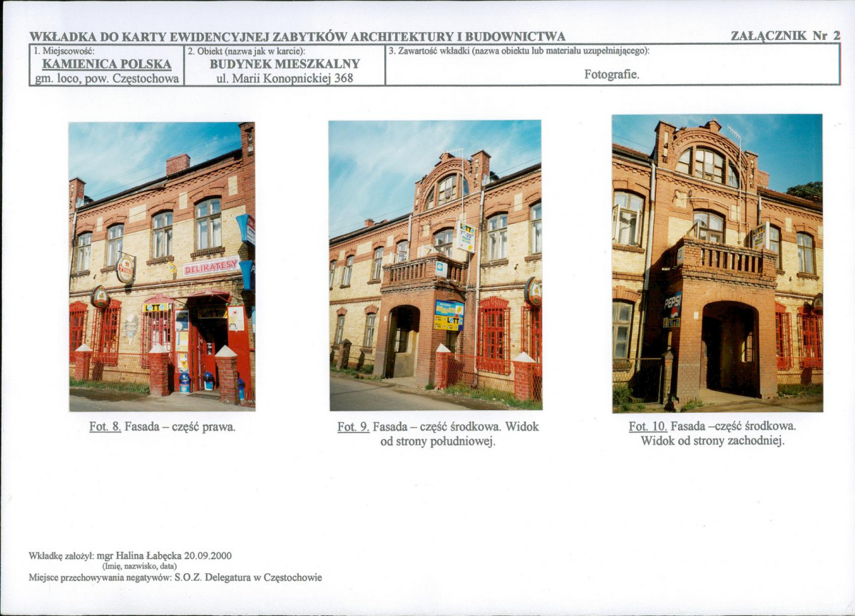Click the line "Wkładkę założył: mgr Halina Łabęcka 20.09.2000"
Screen dimensions: 855x616
coord(130,556)
